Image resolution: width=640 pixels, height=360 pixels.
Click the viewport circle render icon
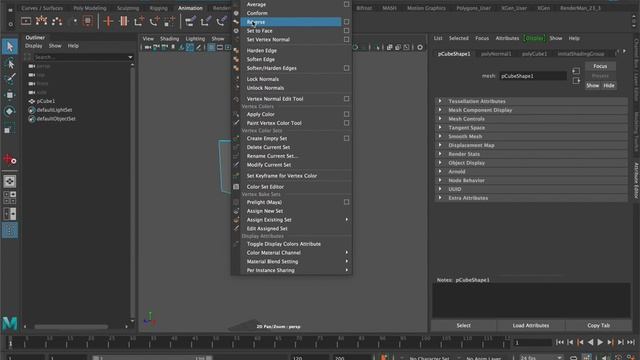point(420,47)
